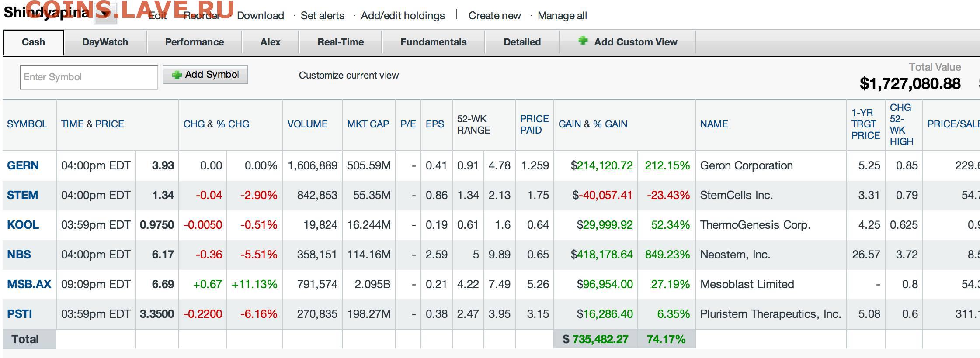980x358 pixels.
Task: Click the Neostem, Inc. name cell
Action: pyautogui.click(x=735, y=255)
